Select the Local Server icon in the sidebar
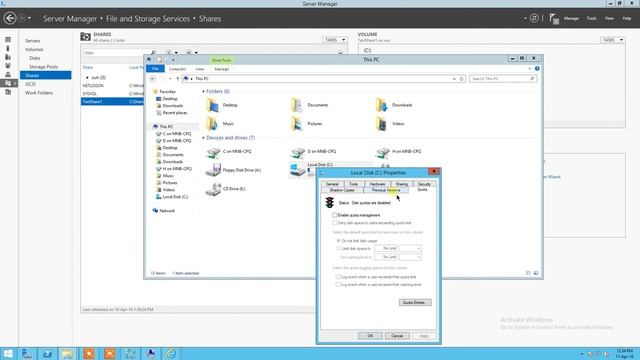 click(8, 48)
